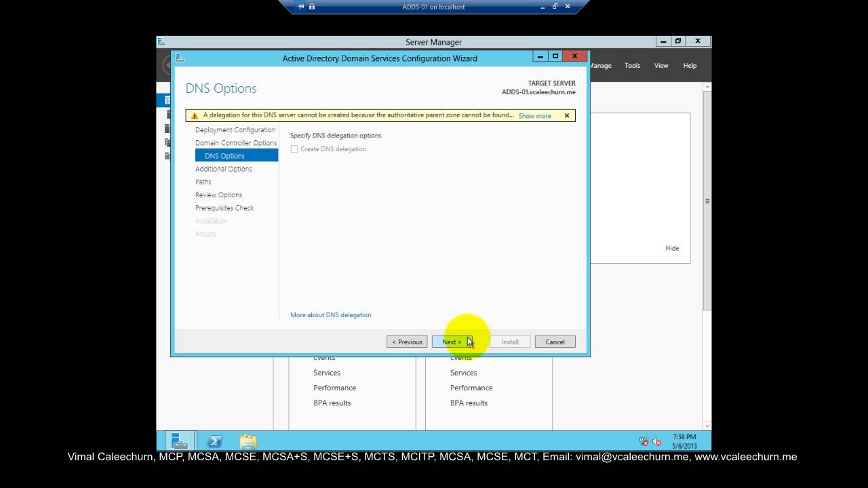Open Performance in the left server tile

[x=334, y=388]
